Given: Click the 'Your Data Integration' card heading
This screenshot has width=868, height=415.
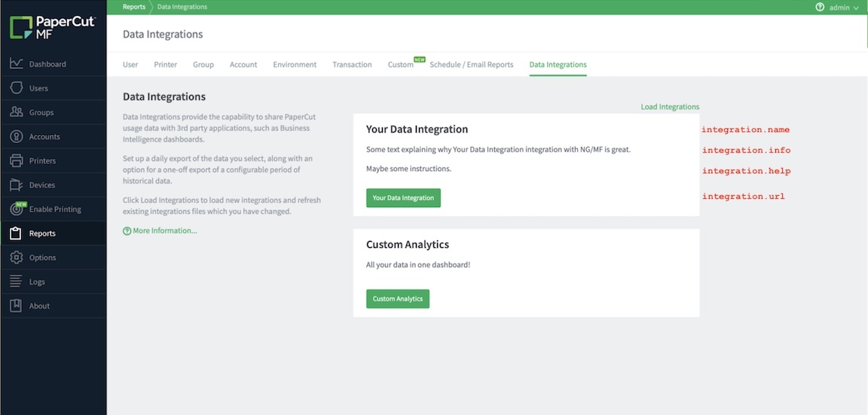Looking at the screenshot, I should [x=417, y=130].
